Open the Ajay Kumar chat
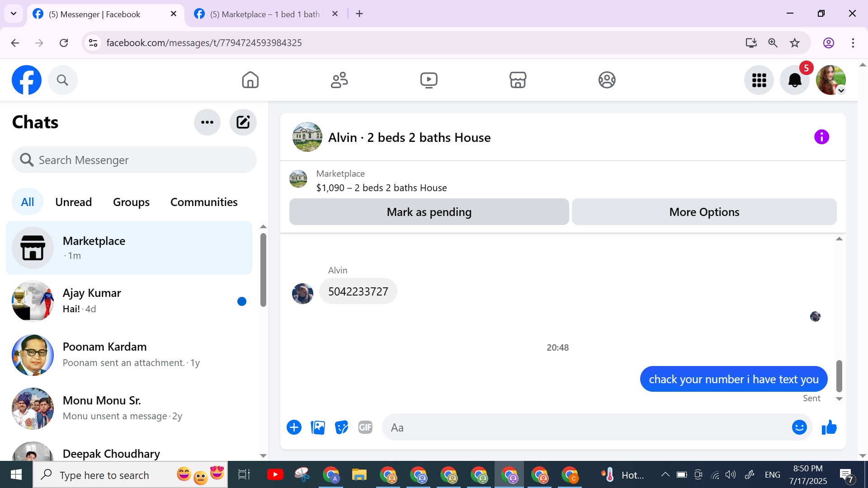Screen dimensions: 868x488 click(129, 301)
